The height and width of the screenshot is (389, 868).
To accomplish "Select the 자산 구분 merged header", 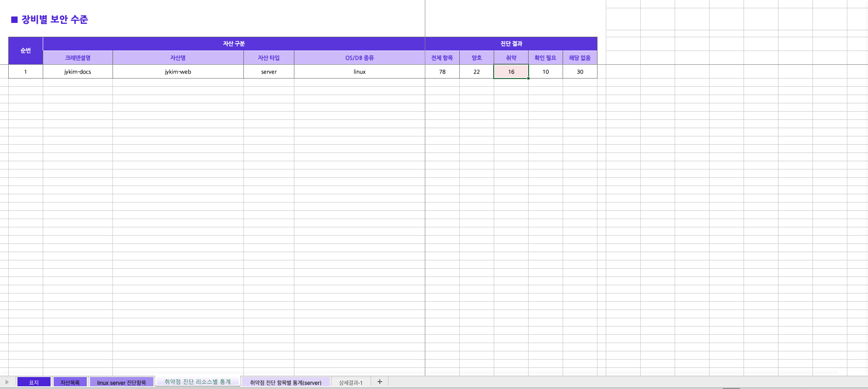I will click(x=234, y=44).
